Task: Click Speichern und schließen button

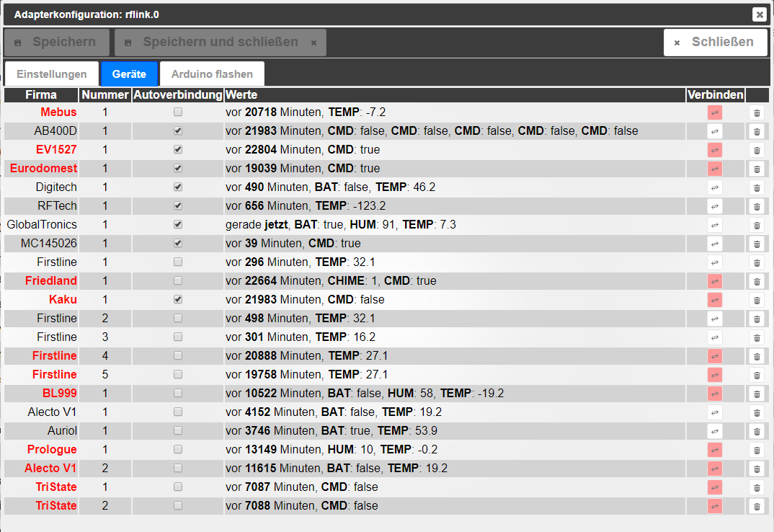Action: coord(221,42)
